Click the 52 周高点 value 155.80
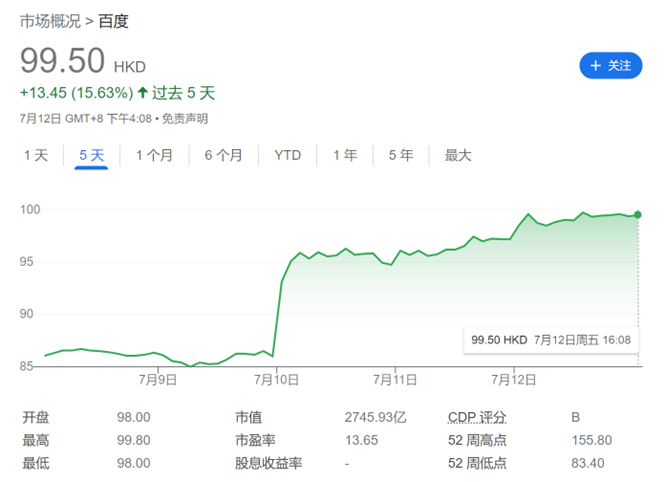 point(592,440)
